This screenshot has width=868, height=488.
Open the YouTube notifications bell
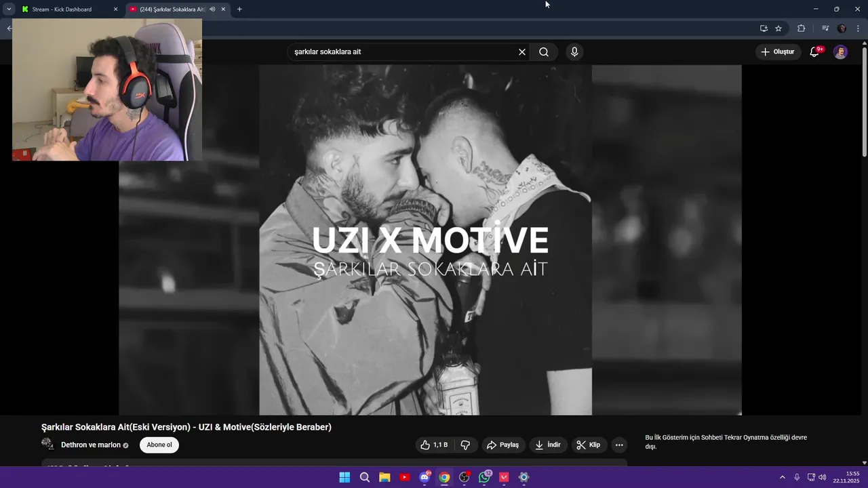815,52
